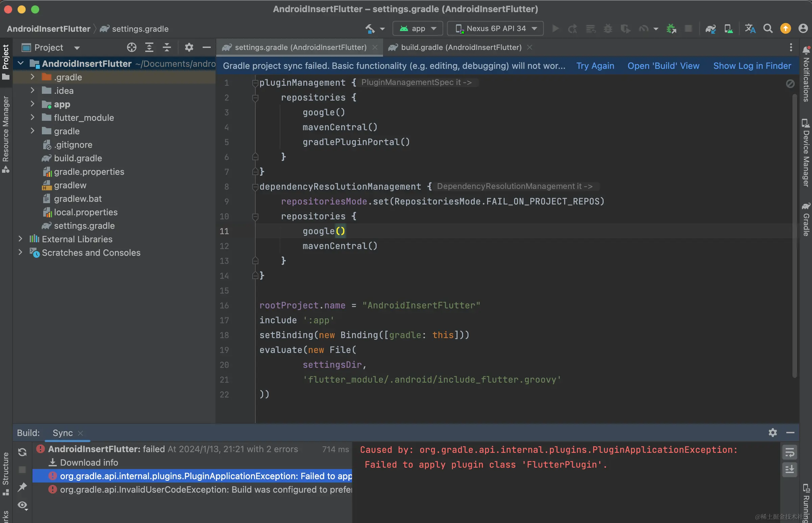Open the Device Manager toolbar icon
The width and height of the screenshot is (812, 523).
coord(728,29)
